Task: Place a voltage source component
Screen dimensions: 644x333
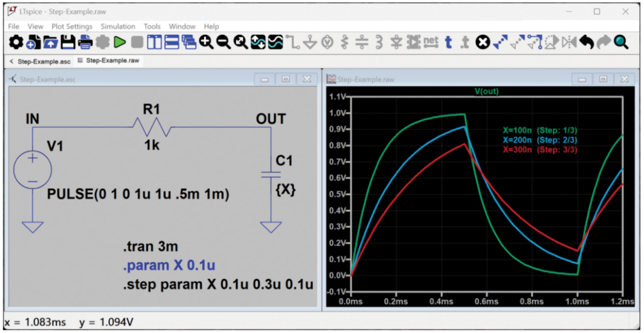Action: pyautogui.click(x=327, y=42)
